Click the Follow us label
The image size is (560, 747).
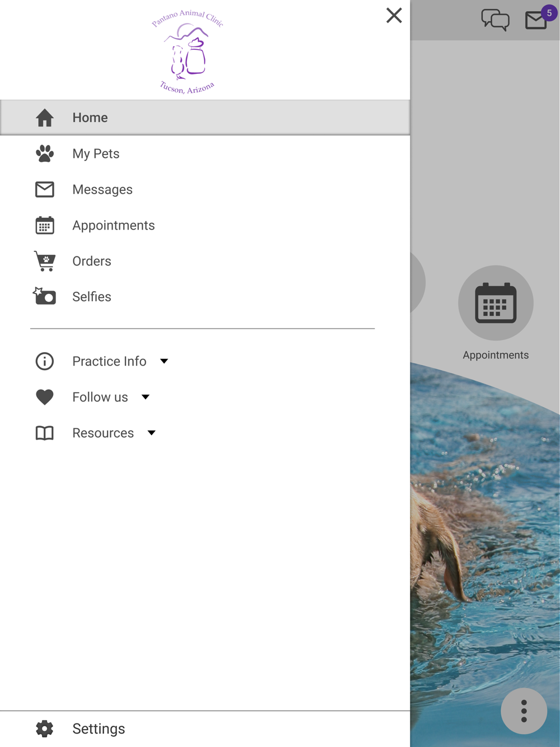pyautogui.click(x=100, y=397)
